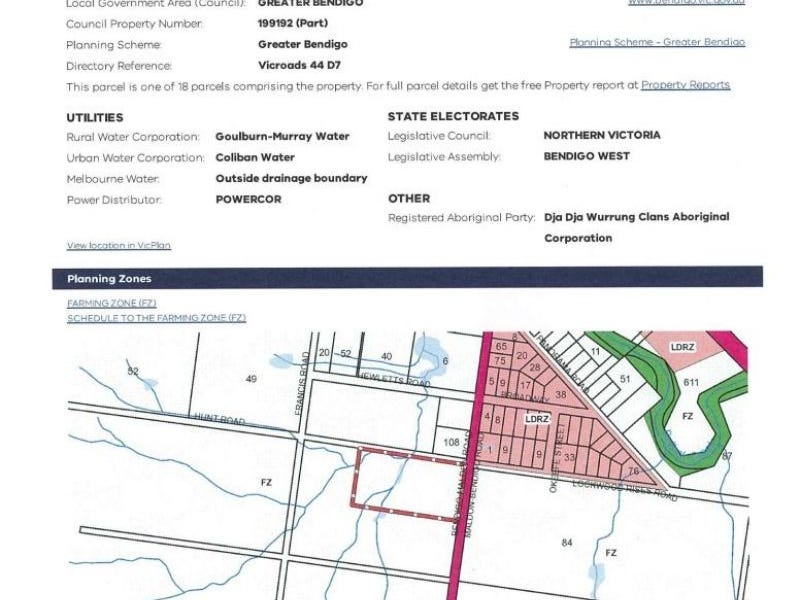Select 'Outside drainage boundary' value
The image size is (800, 600).
point(291,179)
